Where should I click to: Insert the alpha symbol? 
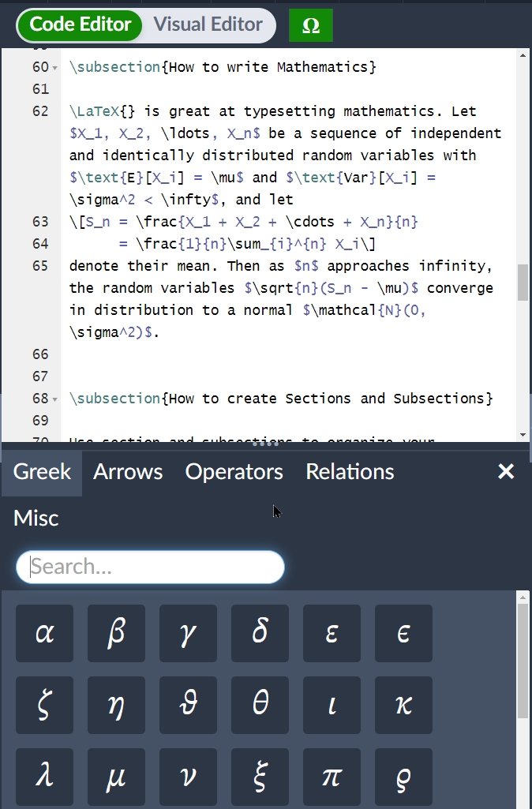[x=44, y=633]
